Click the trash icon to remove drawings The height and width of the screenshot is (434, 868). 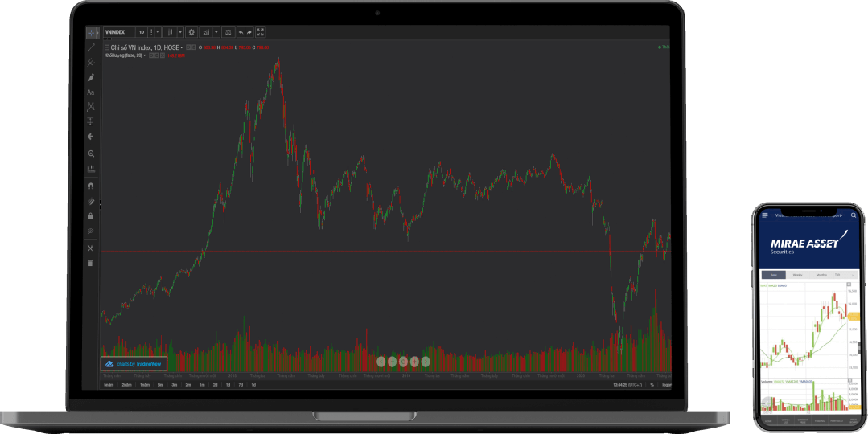pyautogui.click(x=91, y=263)
